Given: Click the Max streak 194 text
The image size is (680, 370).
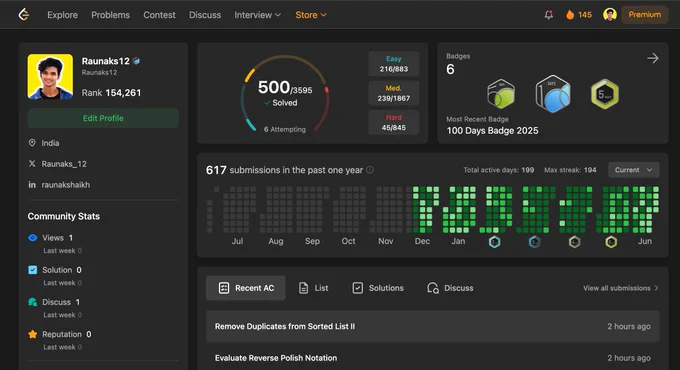Looking at the screenshot, I should pyautogui.click(x=570, y=170).
